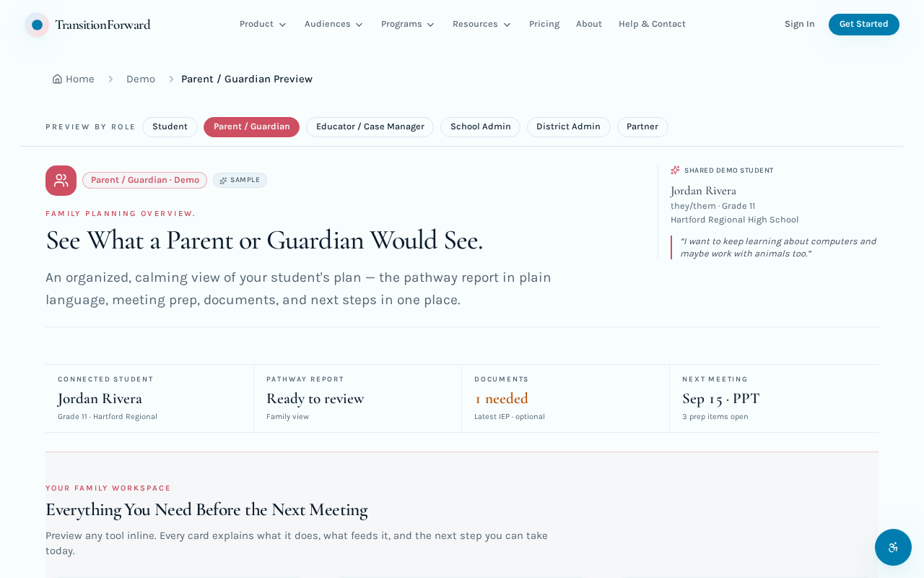Select the Partner role pill

point(642,127)
